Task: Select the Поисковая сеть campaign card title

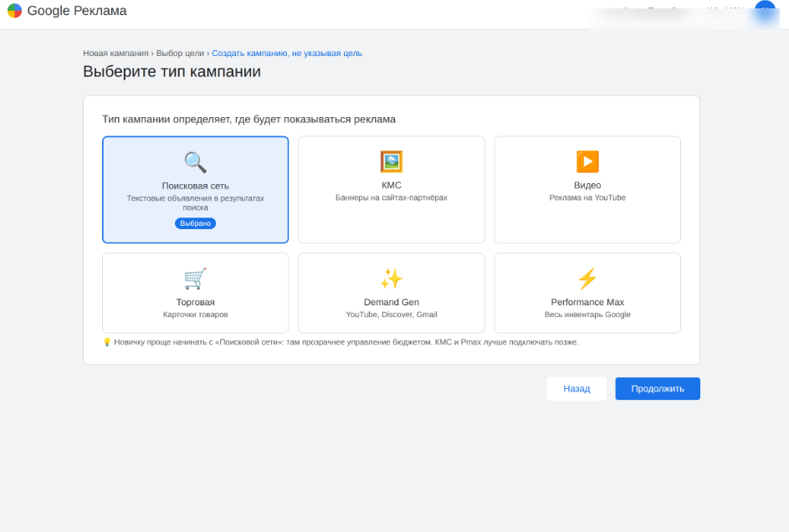Action: point(195,186)
